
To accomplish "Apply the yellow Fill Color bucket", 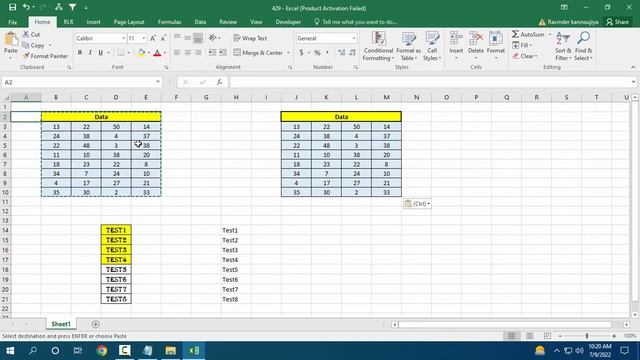I will (141, 53).
